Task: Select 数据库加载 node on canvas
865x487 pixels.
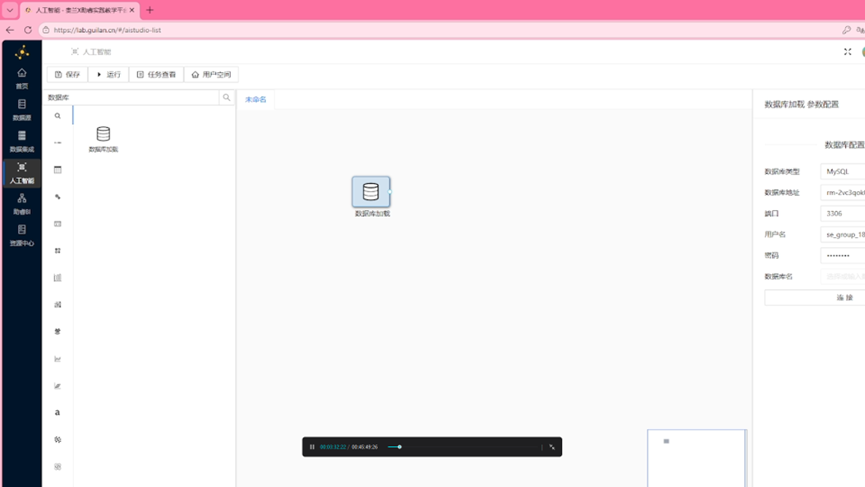Action: (371, 192)
